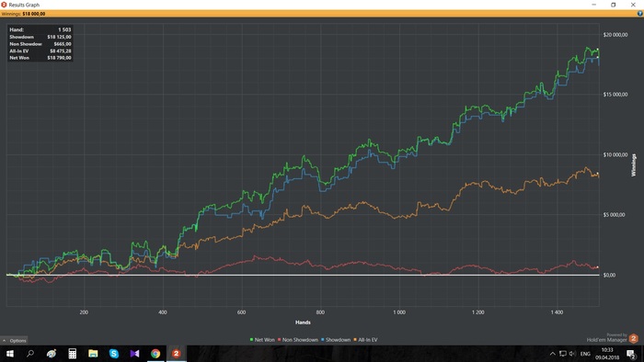Image resolution: width=644 pixels, height=362 pixels.
Task: Click the $5 000,00 axis label
Action: coord(614,214)
